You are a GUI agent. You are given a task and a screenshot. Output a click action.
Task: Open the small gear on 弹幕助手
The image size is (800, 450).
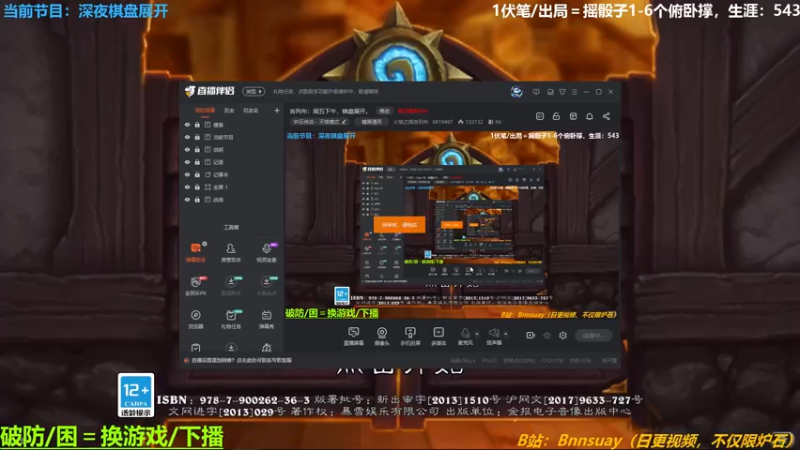coord(205,244)
